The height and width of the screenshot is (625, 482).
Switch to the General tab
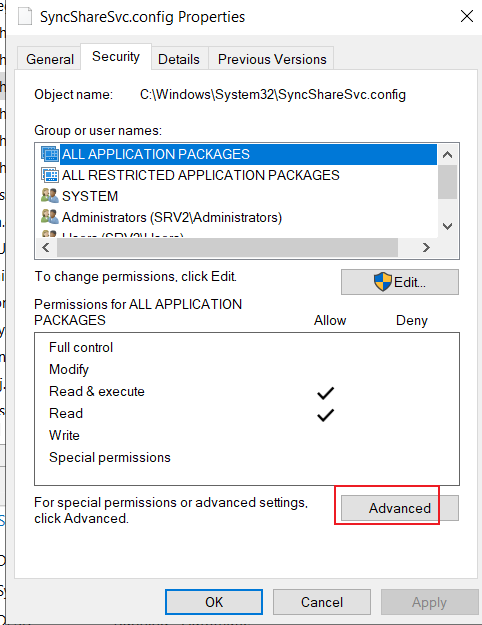[49, 59]
